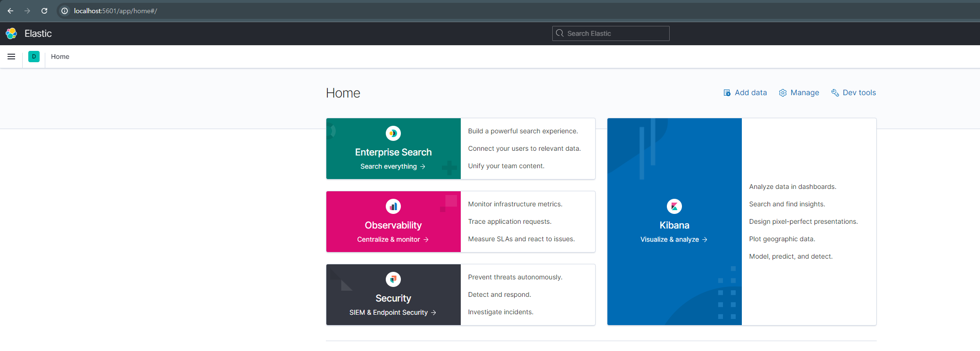Click 'Search and find insights.' text
Viewport: 980px width, 351px height.
pos(787,204)
